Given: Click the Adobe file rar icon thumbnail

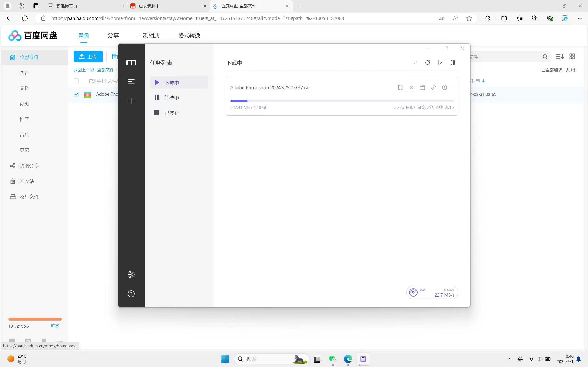Looking at the screenshot, I should 88,94.
